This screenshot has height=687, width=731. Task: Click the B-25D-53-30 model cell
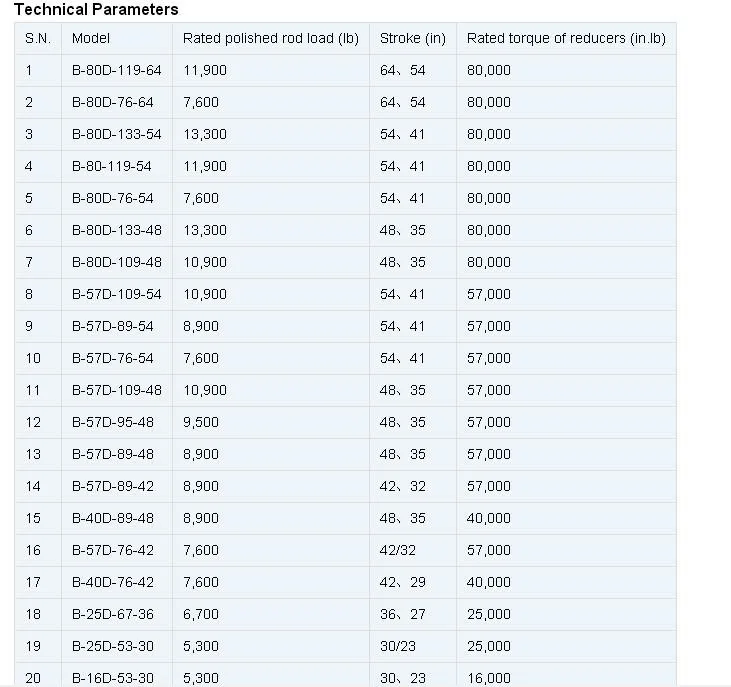112,646
